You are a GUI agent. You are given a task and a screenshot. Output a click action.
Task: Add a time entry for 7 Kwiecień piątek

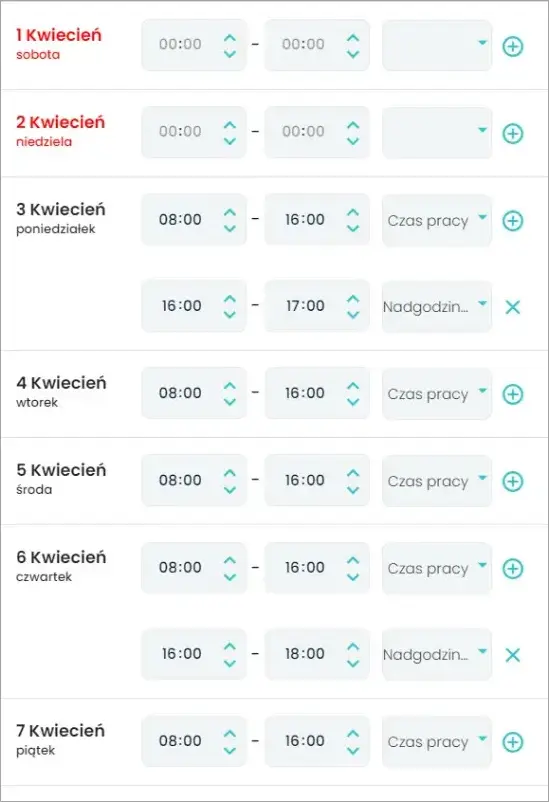pos(513,742)
